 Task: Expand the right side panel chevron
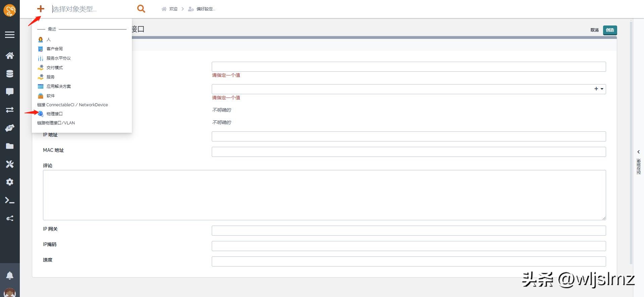638,152
